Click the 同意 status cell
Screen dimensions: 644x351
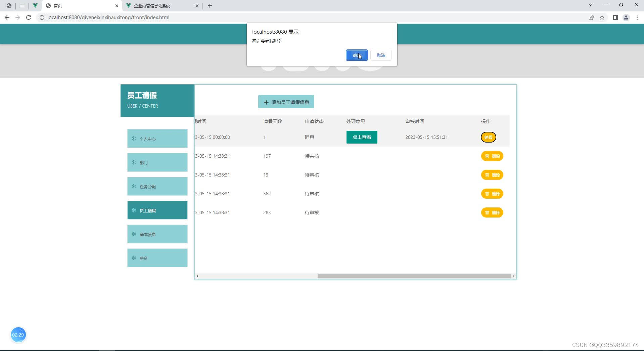[310, 137]
